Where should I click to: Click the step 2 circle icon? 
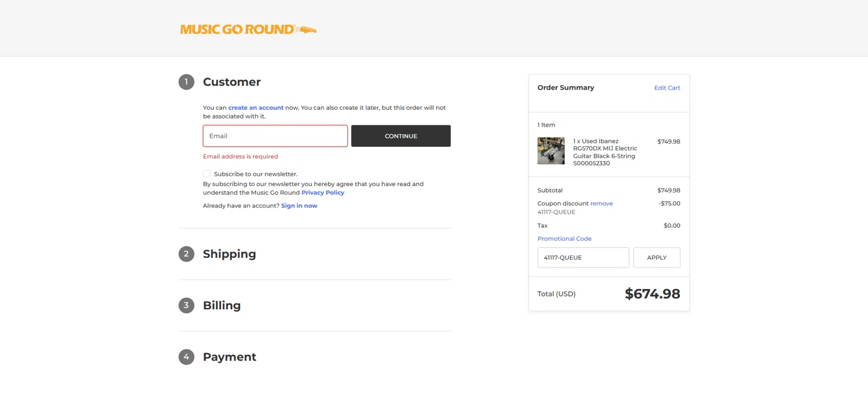pyautogui.click(x=186, y=254)
